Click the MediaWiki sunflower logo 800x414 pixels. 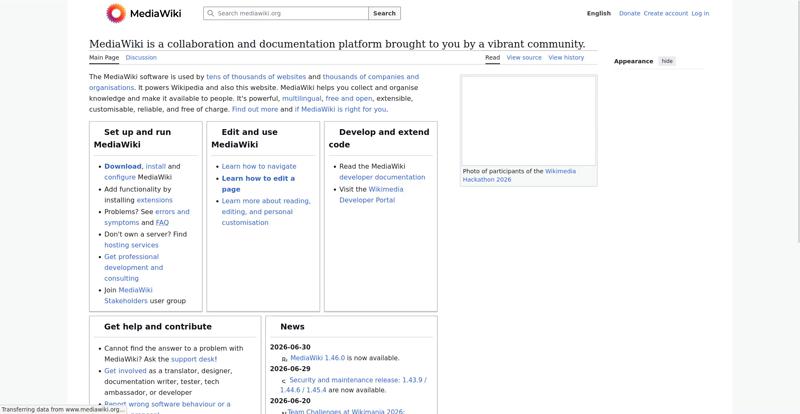click(116, 13)
